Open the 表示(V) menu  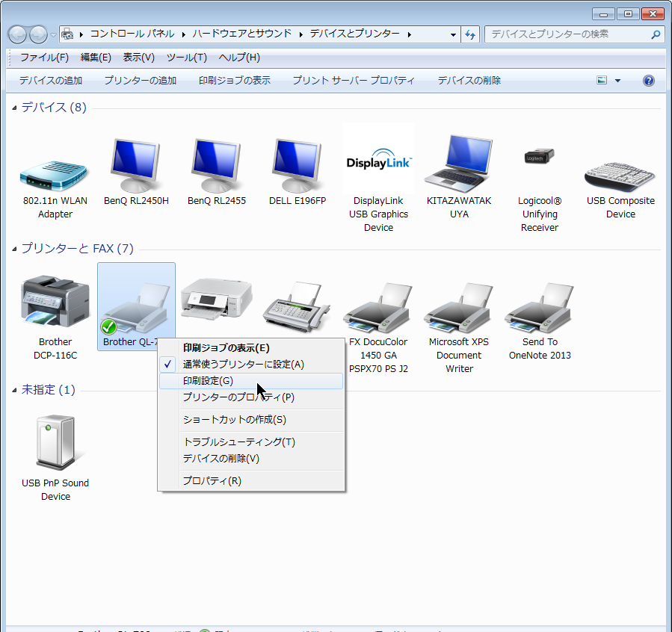(138, 58)
